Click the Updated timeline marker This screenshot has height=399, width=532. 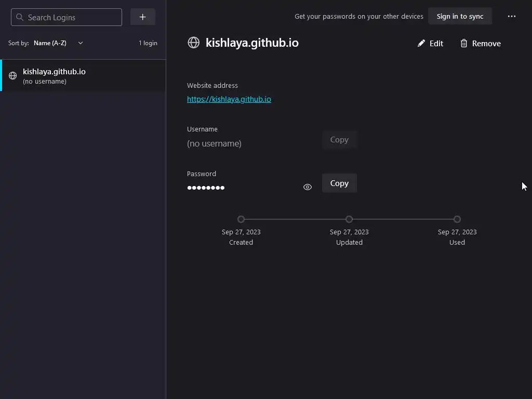[x=349, y=219]
